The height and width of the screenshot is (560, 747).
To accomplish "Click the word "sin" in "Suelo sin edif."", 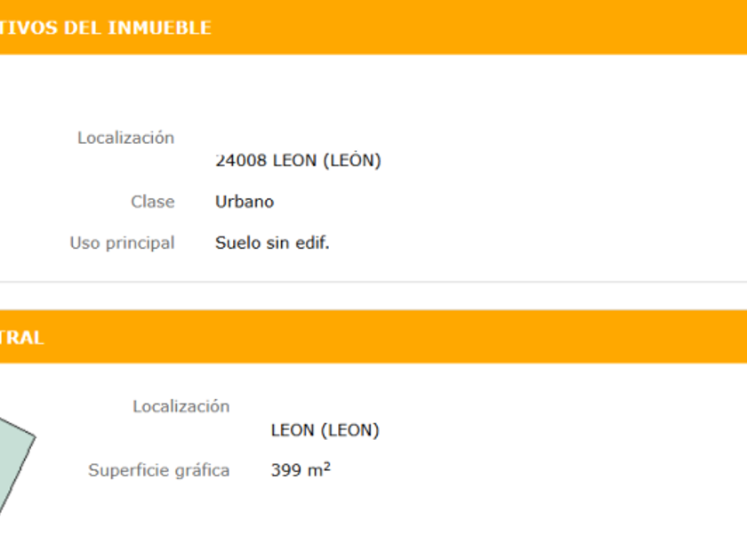I will tap(277, 243).
